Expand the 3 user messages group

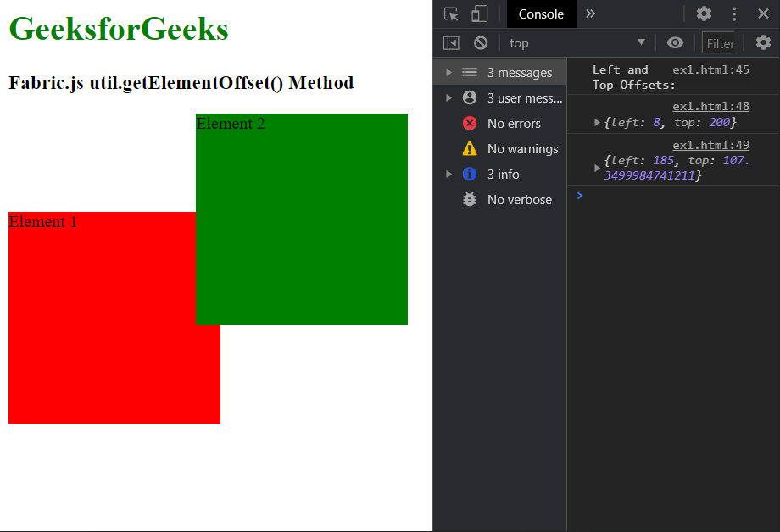click(448, 98)
